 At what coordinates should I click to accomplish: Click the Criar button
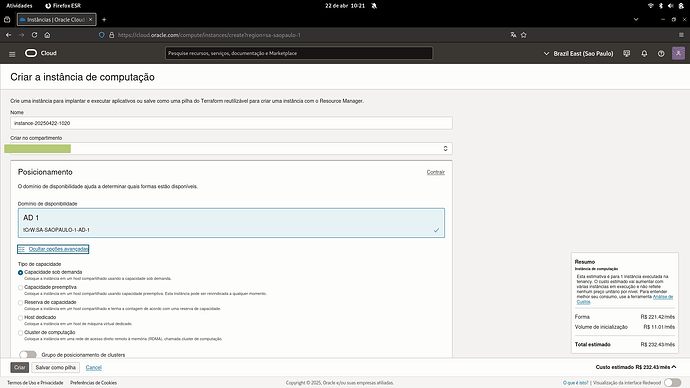point(19,367)
